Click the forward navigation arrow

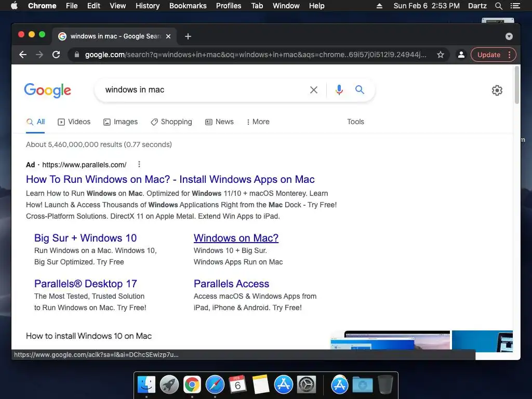tap(39, 55)
